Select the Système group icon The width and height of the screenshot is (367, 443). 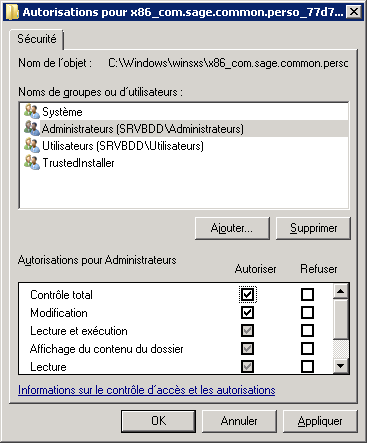(32, 111)
